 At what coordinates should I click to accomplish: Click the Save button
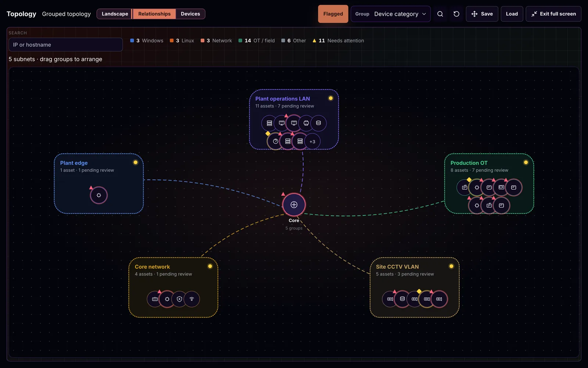(482, 14)
